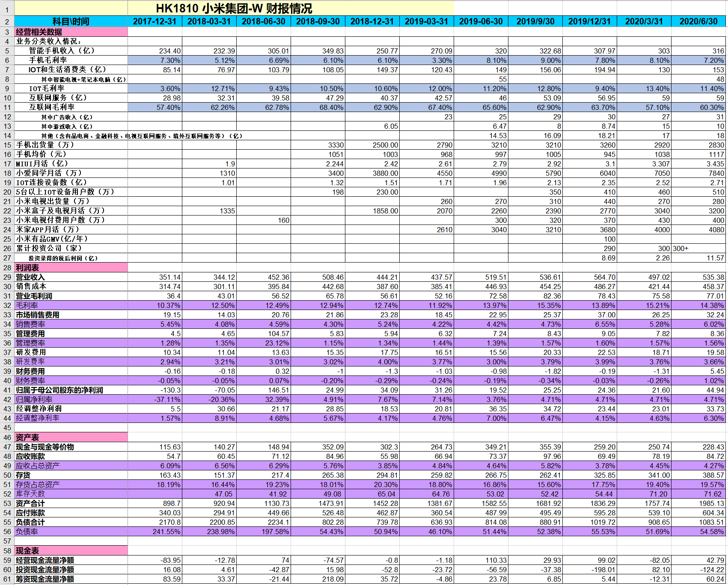The width and height of the screenshot is (728, 585).
Task: Select cell with value 234.40
Action: pyautogui.click(x=155, y=51)
